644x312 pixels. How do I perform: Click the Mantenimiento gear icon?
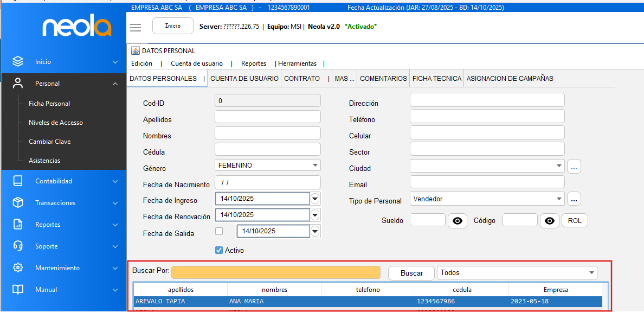(x=18, y=268)
